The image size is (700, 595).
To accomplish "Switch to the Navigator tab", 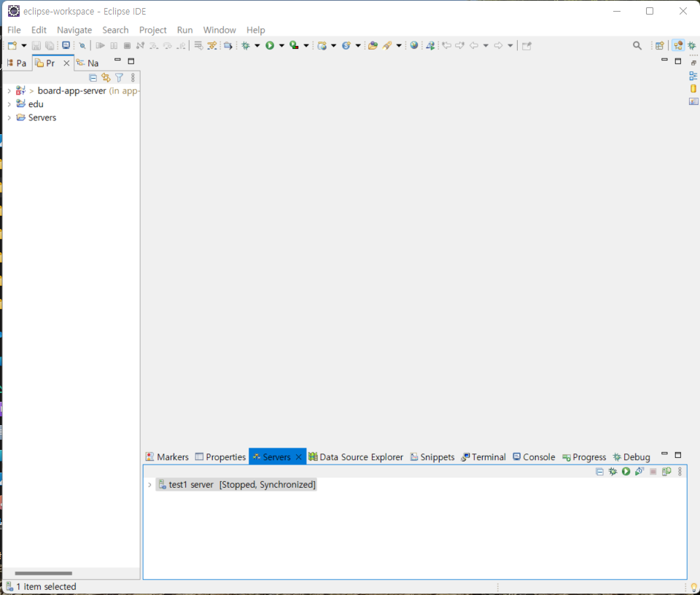I will tap(88, 63).
